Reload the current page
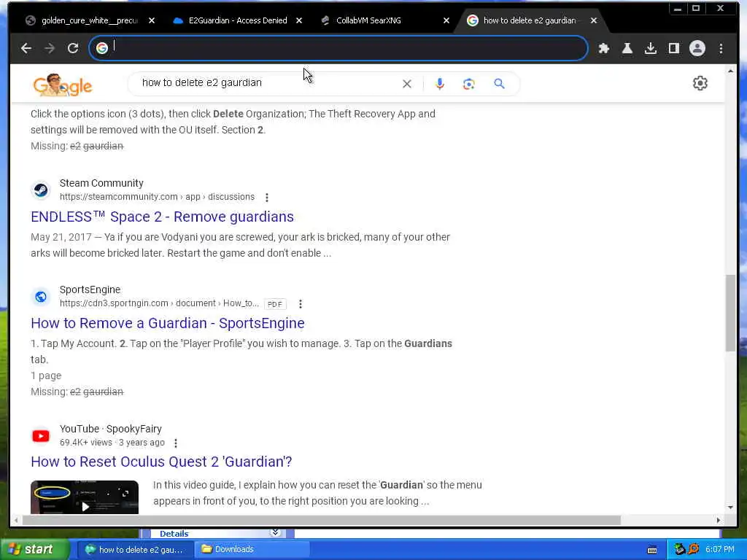The height and width of the screenshot is (560, 747). [x=73, y=48]
